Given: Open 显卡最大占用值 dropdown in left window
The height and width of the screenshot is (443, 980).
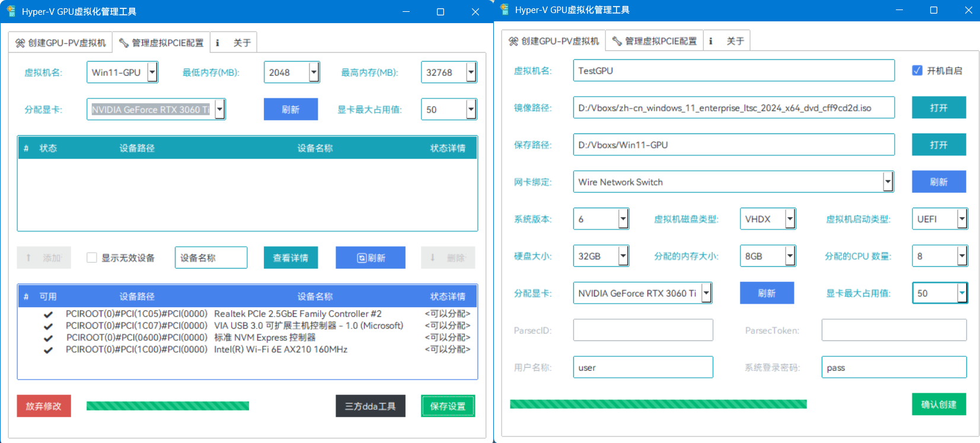Looking at the screenshot, I should coord(471,109).
